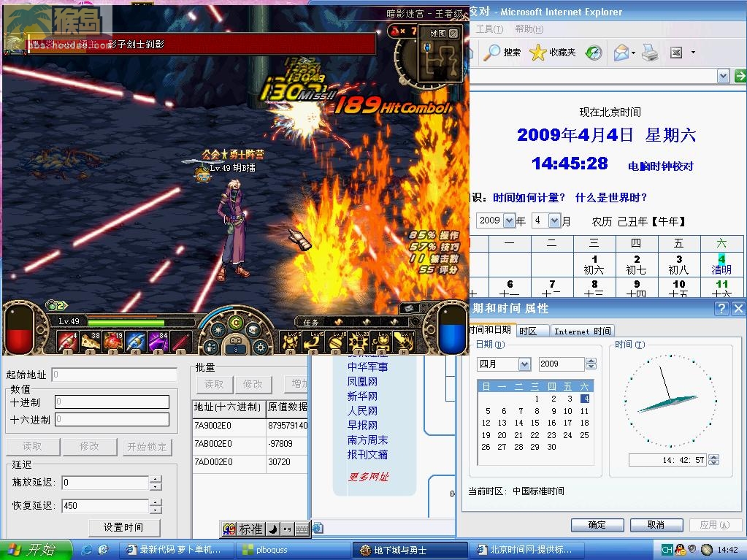Click the year 2009 spinner in date dialog
Image resolution: width=747 pixels, height=560 pixels.
click(591, 364)
